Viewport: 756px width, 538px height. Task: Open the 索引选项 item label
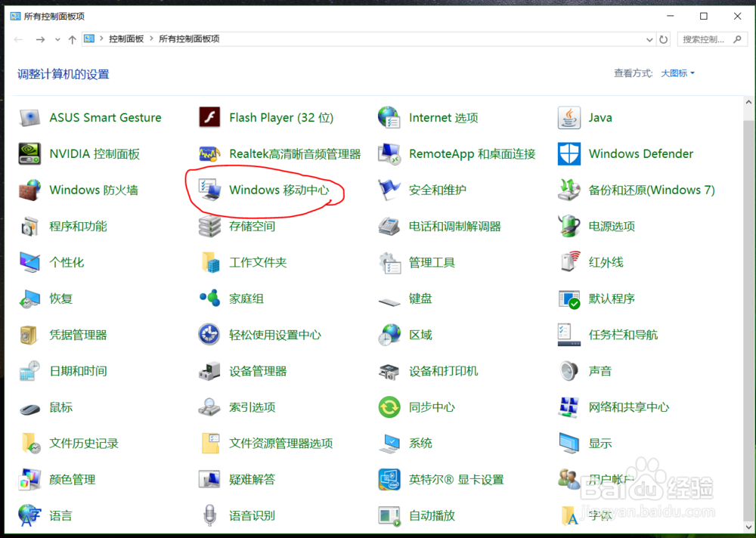253,407
